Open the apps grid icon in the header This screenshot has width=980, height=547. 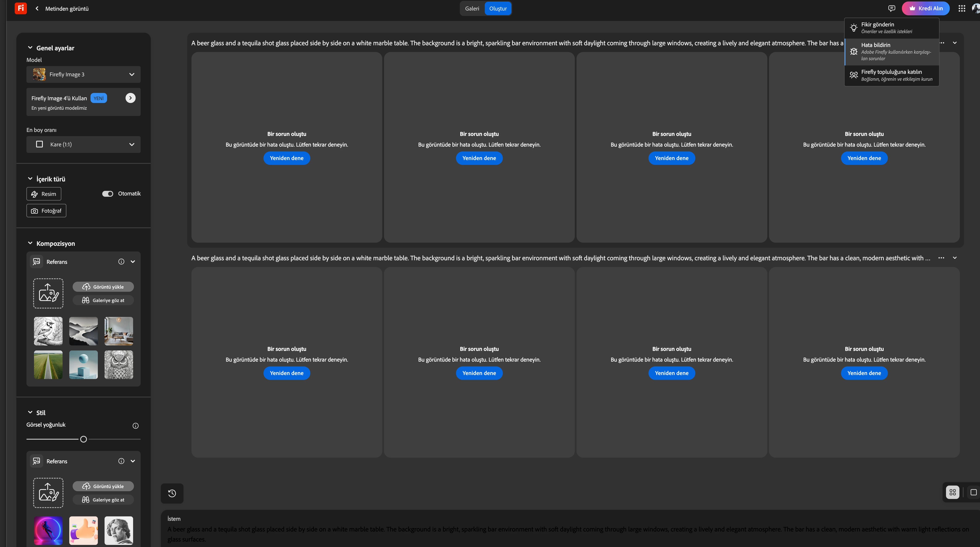pos(961,8)
